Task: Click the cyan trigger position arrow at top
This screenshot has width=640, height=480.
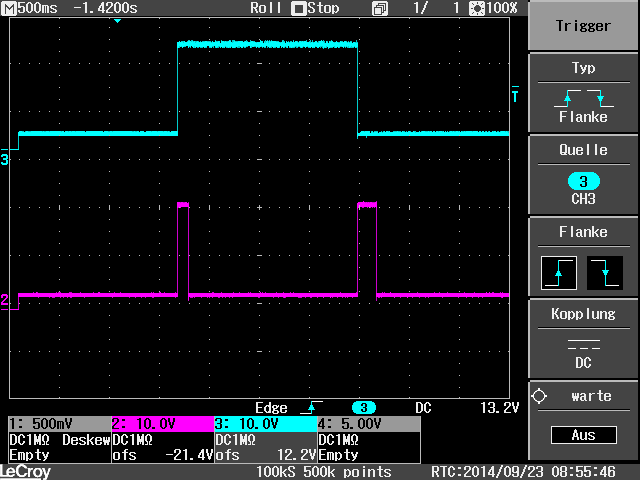Action: point(118,21)
